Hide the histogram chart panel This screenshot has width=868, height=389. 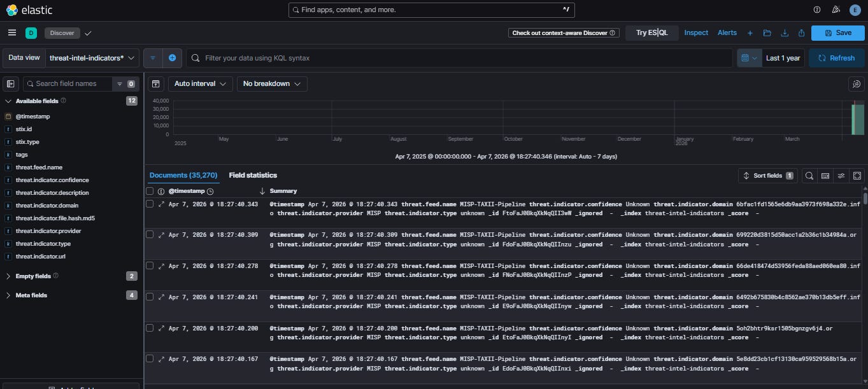tap(155, 83)
